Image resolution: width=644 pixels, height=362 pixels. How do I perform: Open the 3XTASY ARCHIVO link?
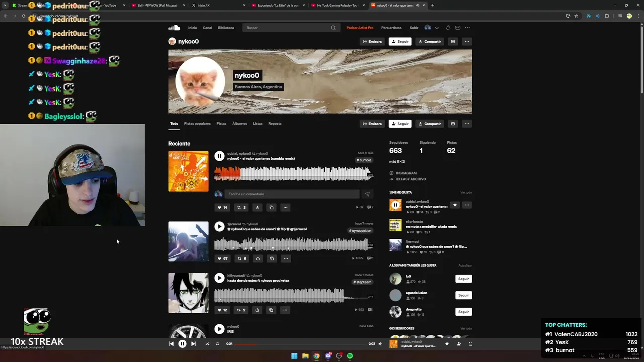411,179
